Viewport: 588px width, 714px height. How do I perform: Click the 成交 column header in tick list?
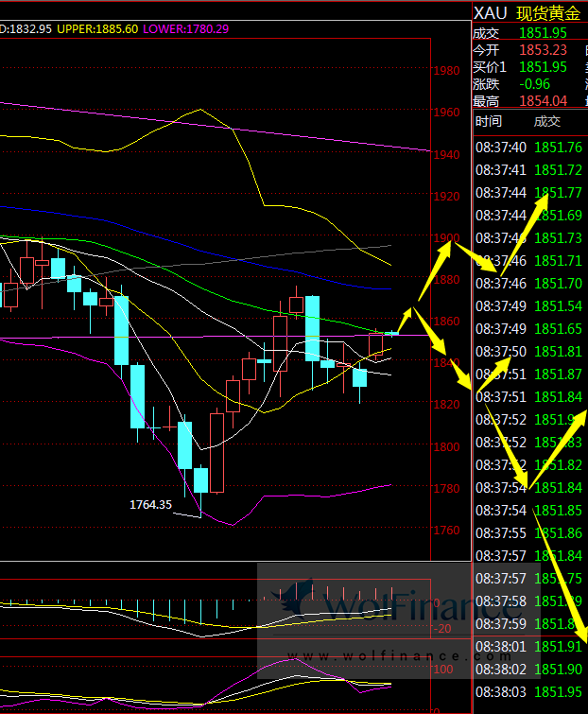[546, 121]
